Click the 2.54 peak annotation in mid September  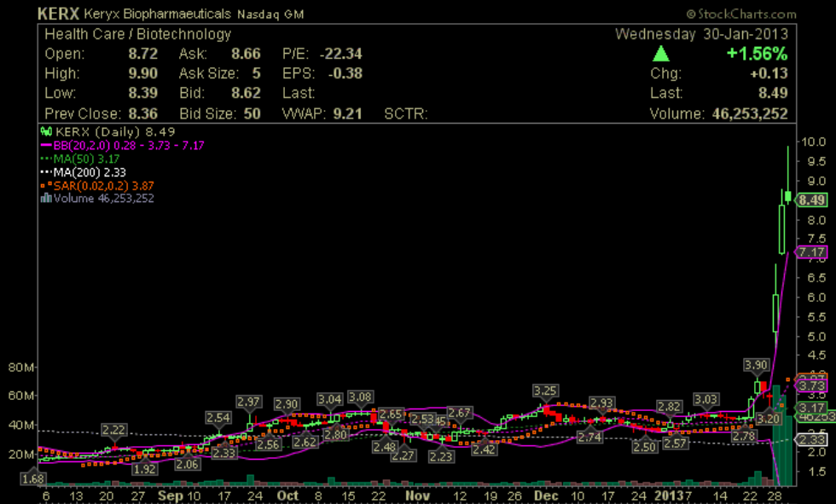218,418
